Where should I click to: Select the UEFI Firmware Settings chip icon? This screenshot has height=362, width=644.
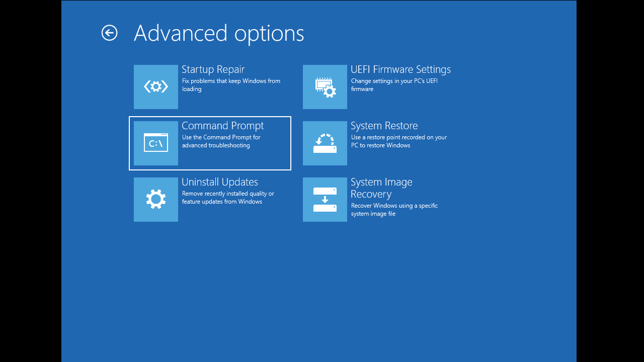pos(325,86)
